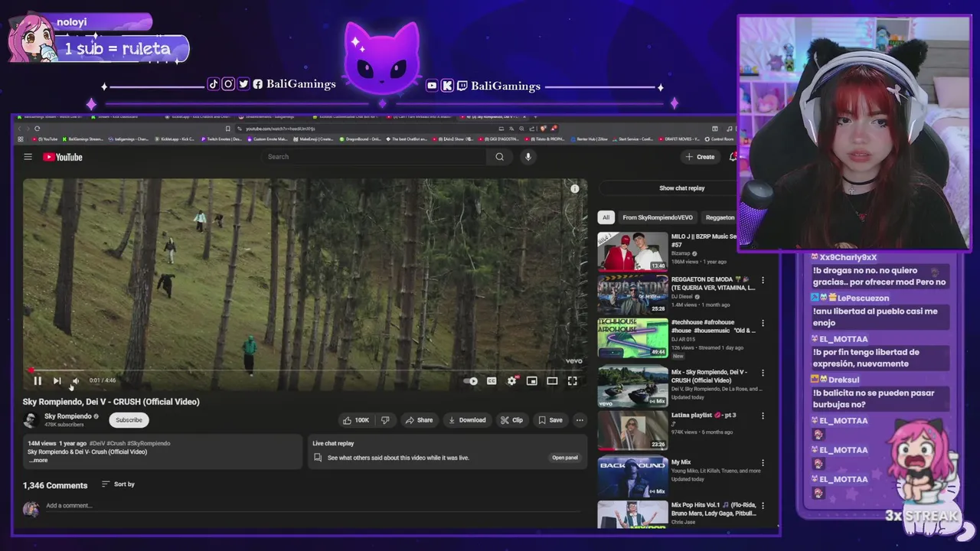The width and height of the screenshot is (980, 551).
Task: Subscribe to Sky Rompiendo
Action: point(129,420)
